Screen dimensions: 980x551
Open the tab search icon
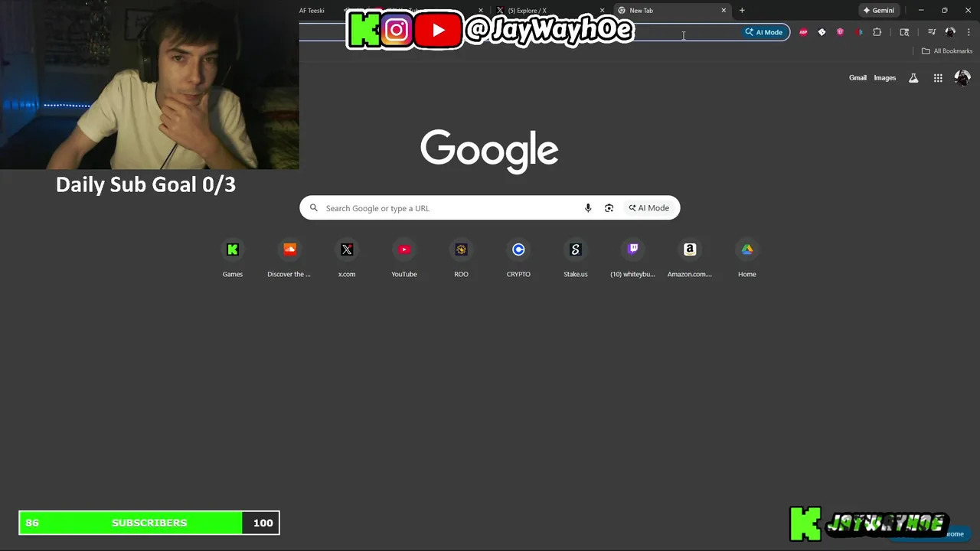(x=904, y=32)
